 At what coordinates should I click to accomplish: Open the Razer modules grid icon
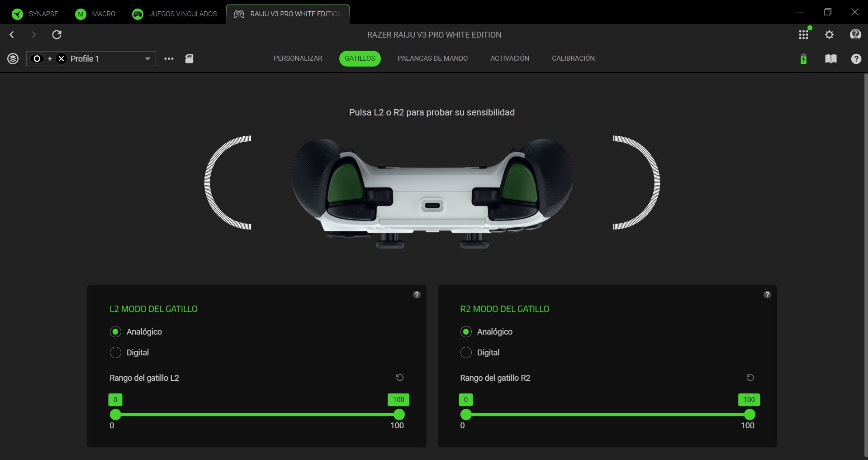click(803, 35)
